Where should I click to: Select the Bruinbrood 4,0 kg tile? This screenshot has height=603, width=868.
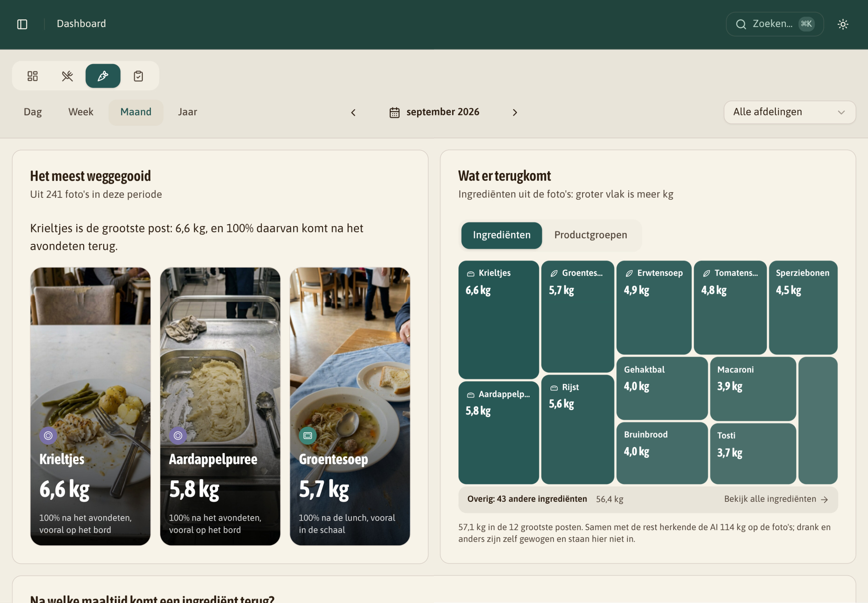(662, 453)
